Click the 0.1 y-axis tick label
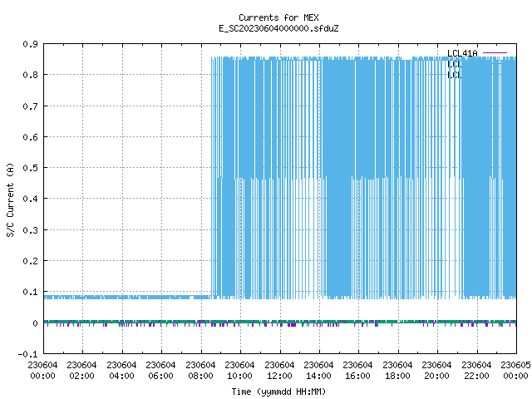 tap(30, 292)
